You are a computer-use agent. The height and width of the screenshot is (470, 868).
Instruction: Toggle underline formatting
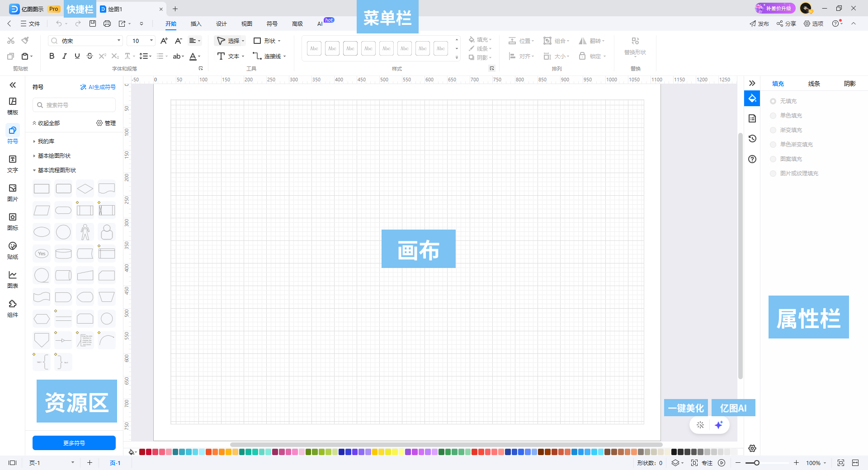point(77,56)
